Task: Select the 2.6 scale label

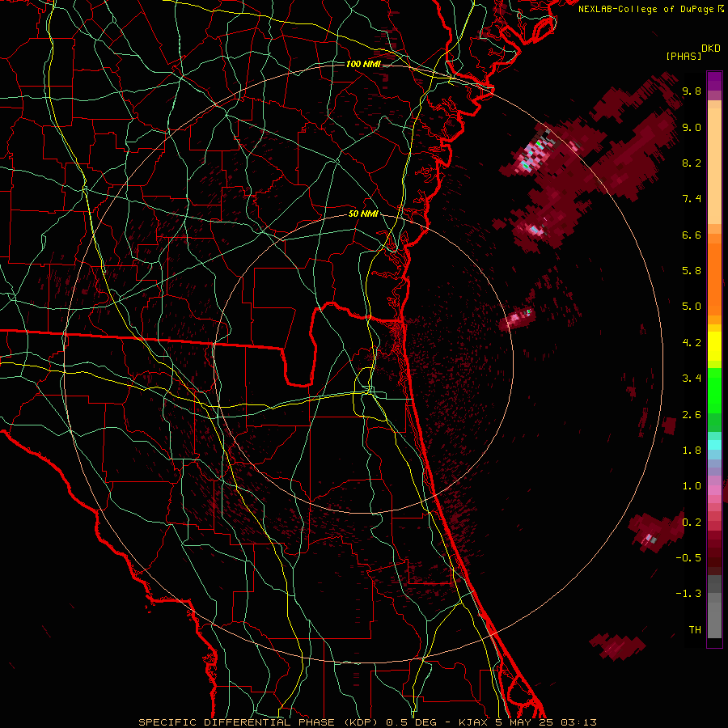Action: click(692, 415)
